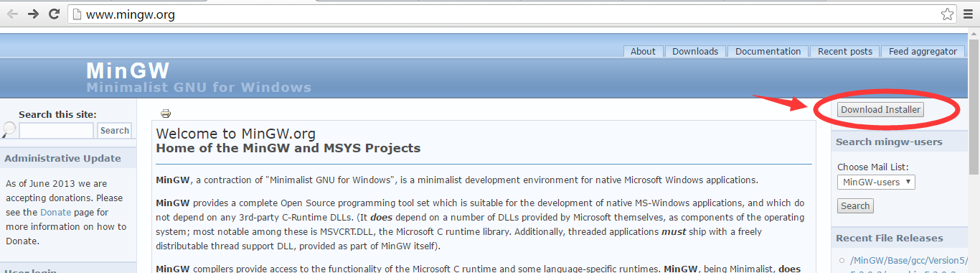
Task: Open the Feed aggregator tab
Action: tap(923, 51)
